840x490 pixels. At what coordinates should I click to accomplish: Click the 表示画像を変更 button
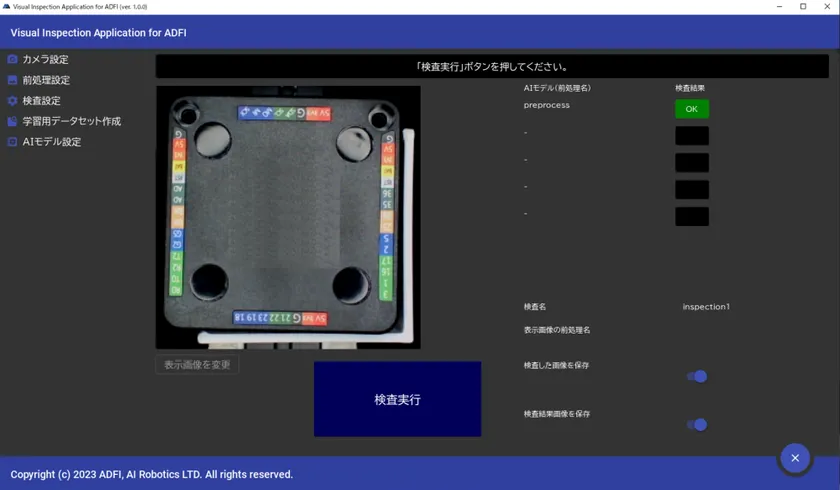tap(197, 365)
